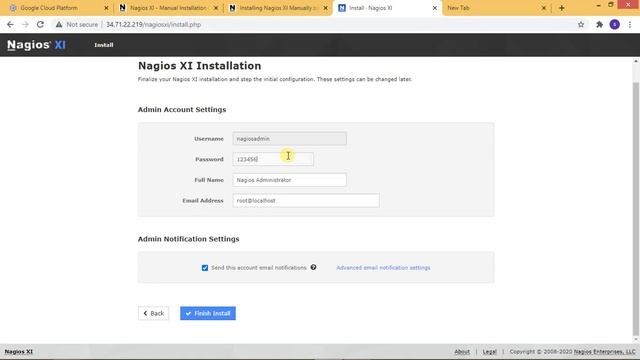The image size is (640, 360).
Task: Click into the Password input field
Action: point(273,159)
